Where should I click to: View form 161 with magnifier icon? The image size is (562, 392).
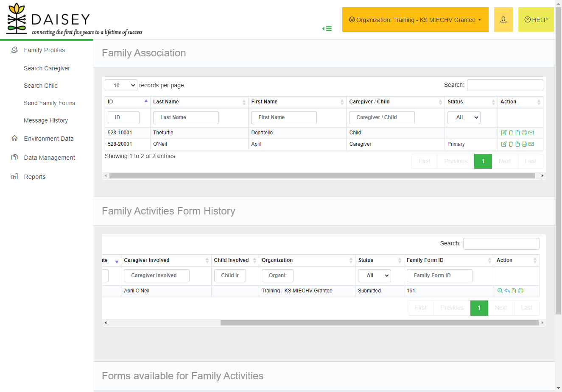[500, 291]
